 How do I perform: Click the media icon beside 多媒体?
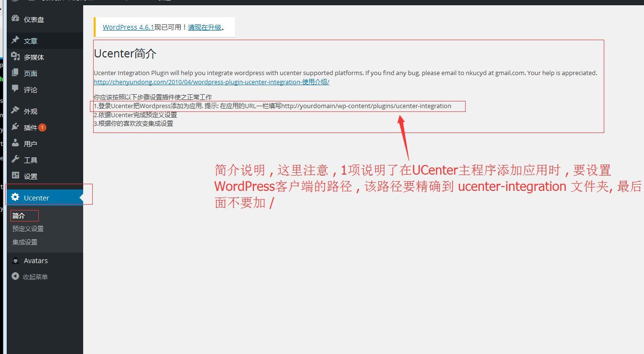(15, 56)
